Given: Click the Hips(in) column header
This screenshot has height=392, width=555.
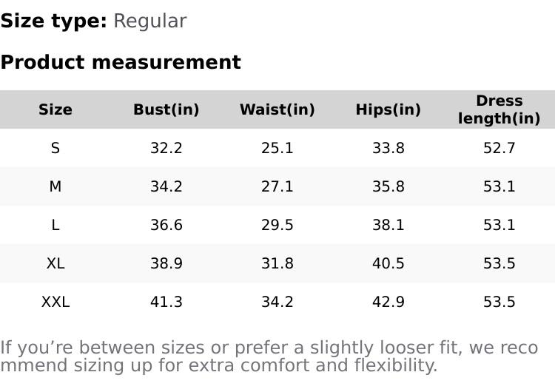Looking at the screenshot, I should 388,109.
